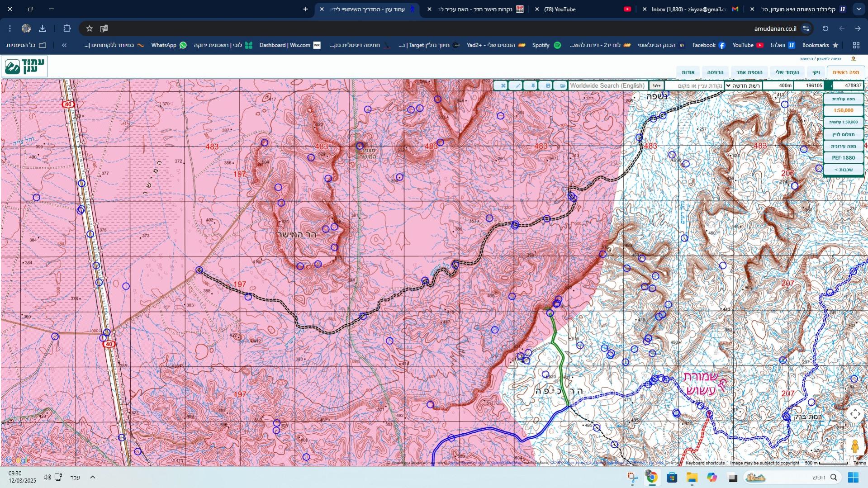Click the open-folder icon in map toolbar
Image resolution: width=868 pixels, height=488 pixels.
[561, 85]
